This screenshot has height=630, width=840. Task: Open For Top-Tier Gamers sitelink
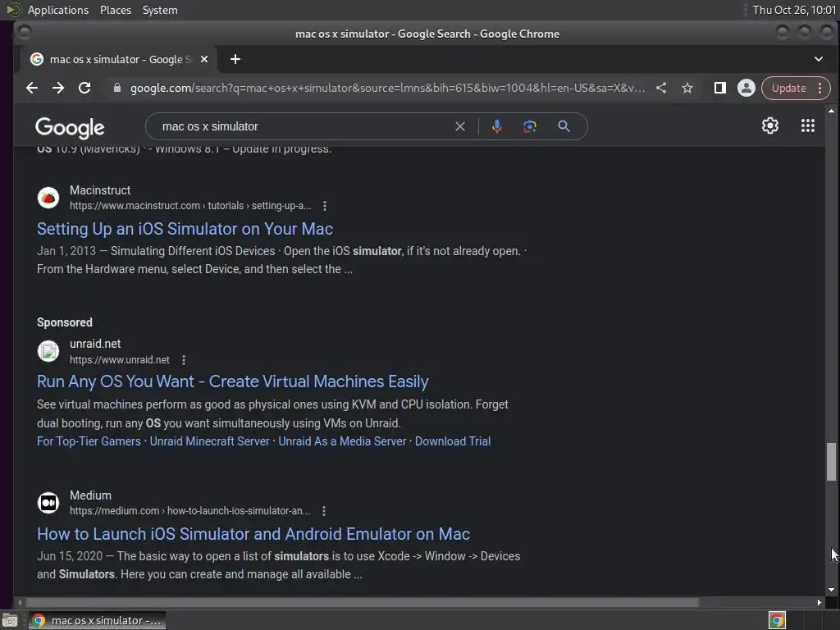click(x=89, y=441)
